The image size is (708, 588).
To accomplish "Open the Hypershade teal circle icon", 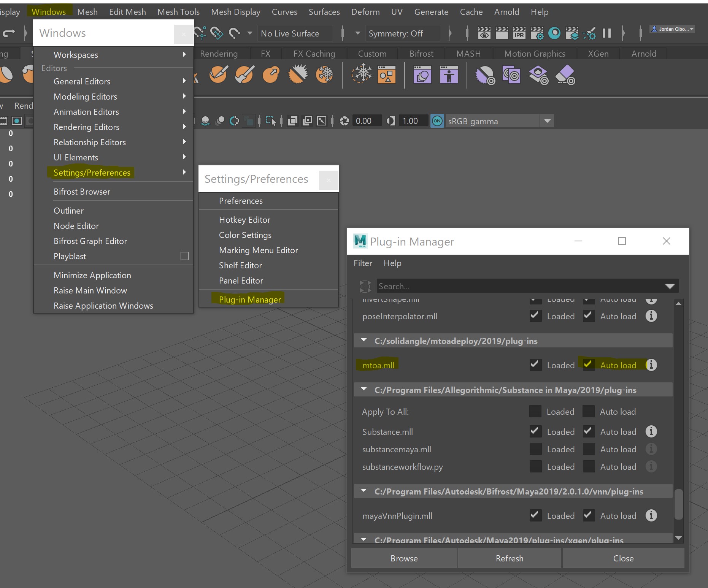I will (554, 33).
